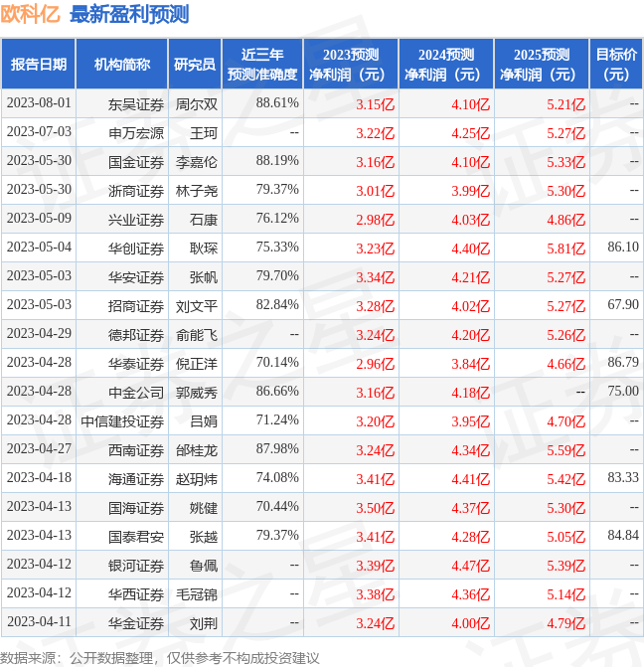
Task: Click the 近三年预测准确度 column header
Action: 262,65
